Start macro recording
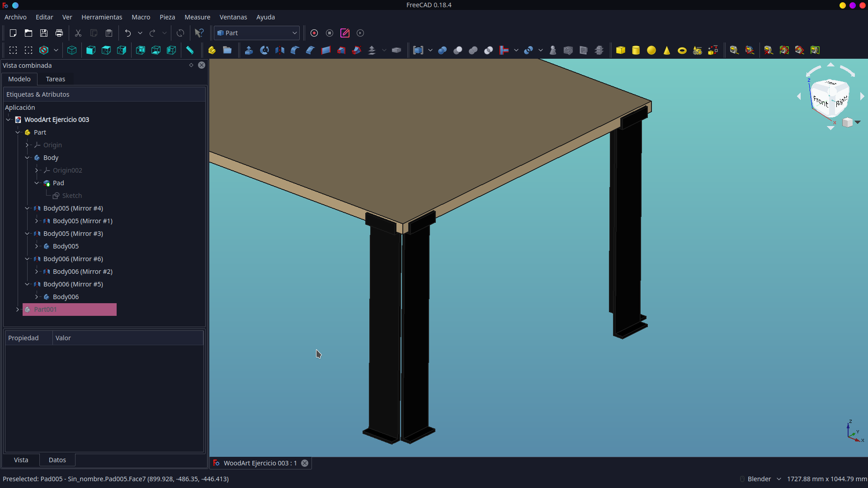868x488 pixels. click(x=314, y=33)
